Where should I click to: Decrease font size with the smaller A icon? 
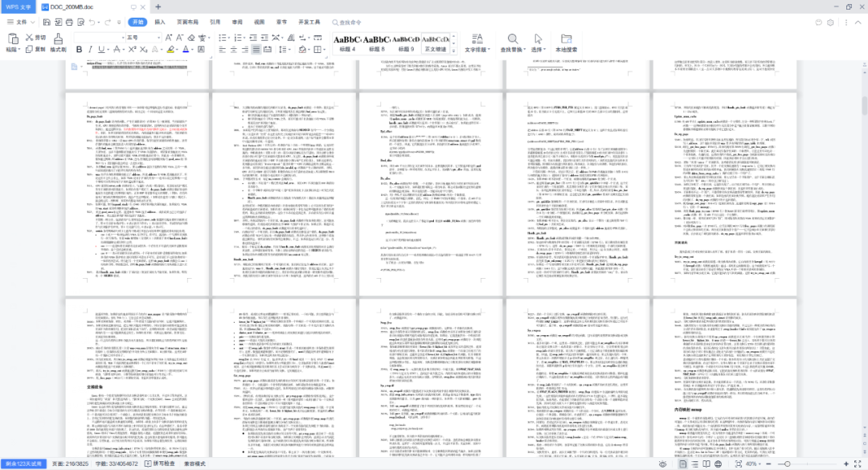[180, 38]
